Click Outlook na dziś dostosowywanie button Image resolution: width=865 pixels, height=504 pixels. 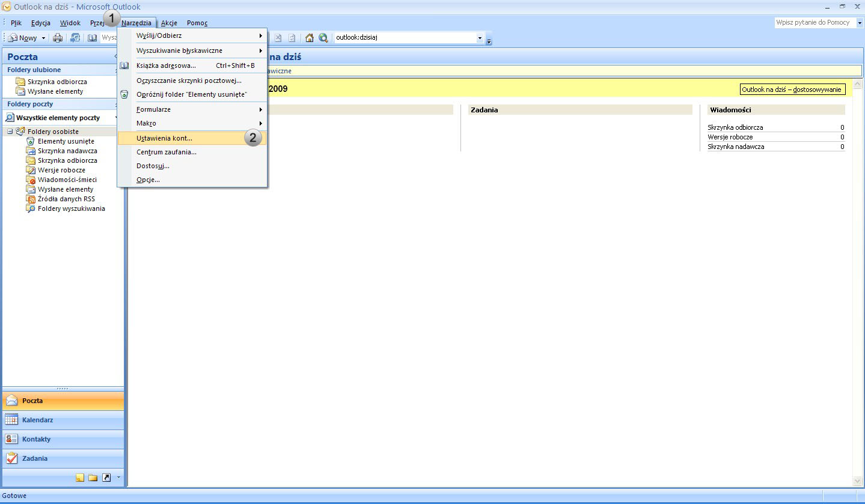point(792,90)
